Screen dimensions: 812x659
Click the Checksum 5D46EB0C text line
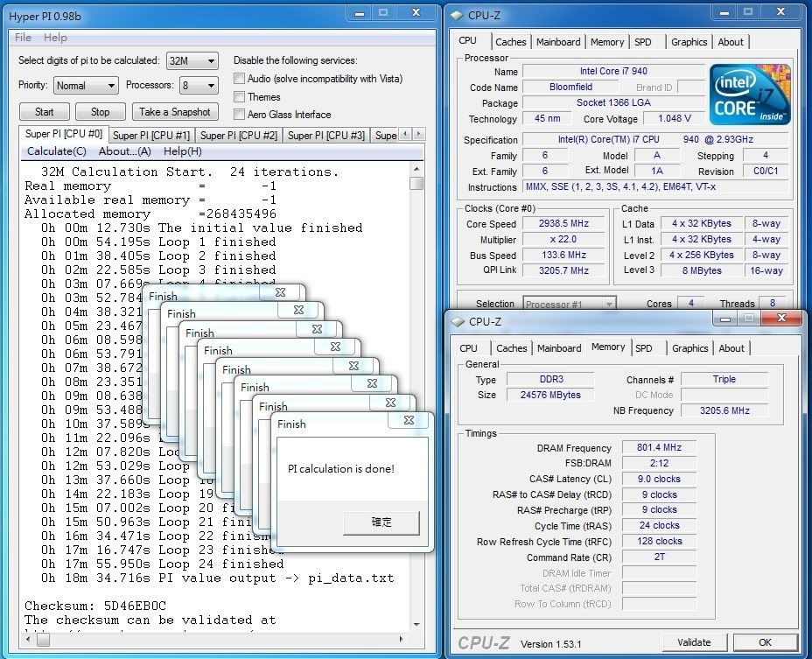[95, 606]
